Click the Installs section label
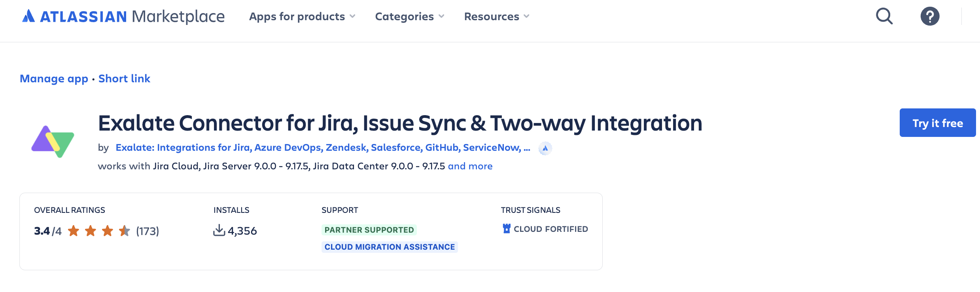The width and height of the screenshot is (980, 292). pos(231,210)
